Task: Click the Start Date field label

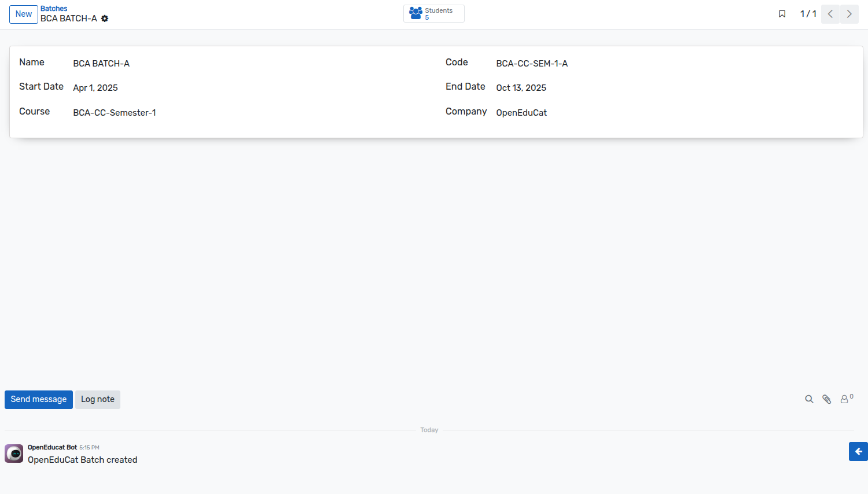Action: point(41,87)
